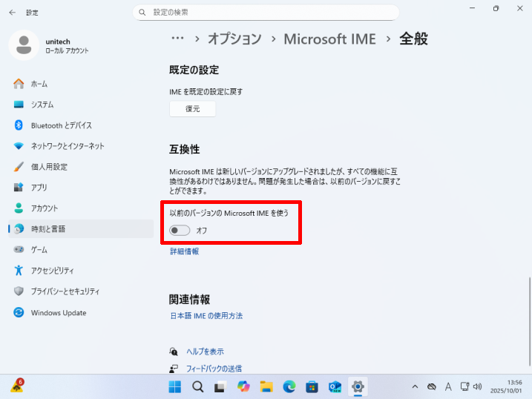Open 個人用設定 personalization page
The image size is (532, 399).
pos(49,167)
